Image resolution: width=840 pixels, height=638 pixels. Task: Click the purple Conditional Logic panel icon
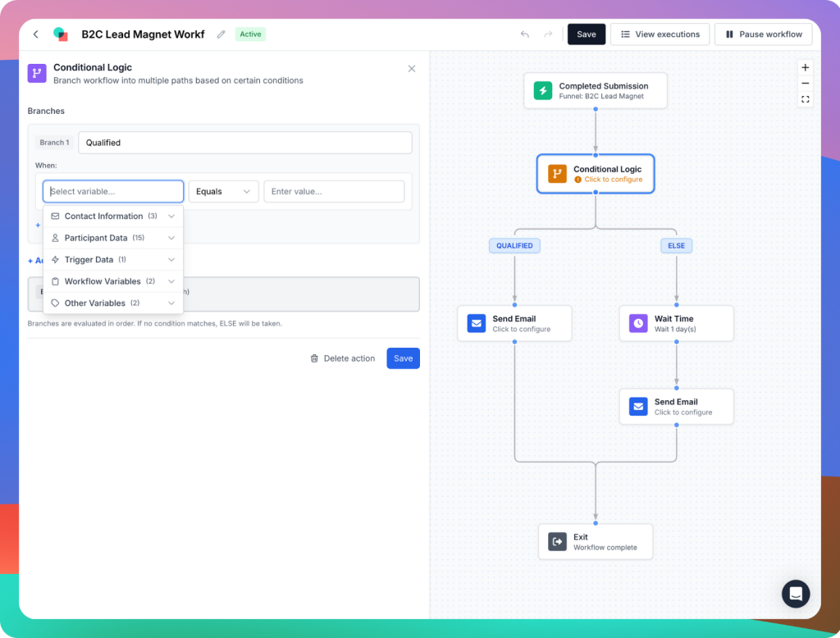click(x=36, y=73)
